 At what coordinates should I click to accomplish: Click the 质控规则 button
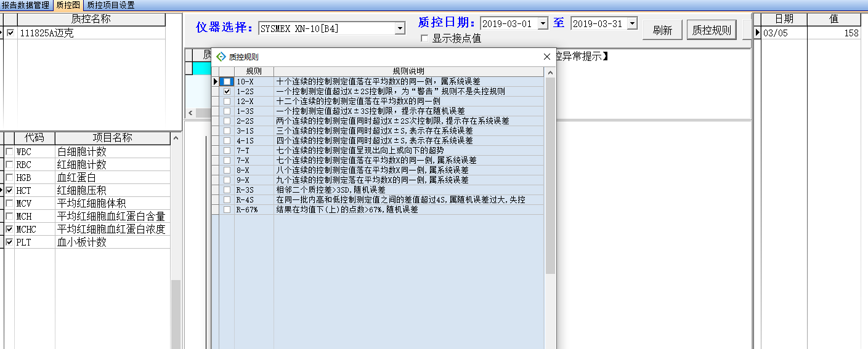pyautogui.click(x=712, y=30)
